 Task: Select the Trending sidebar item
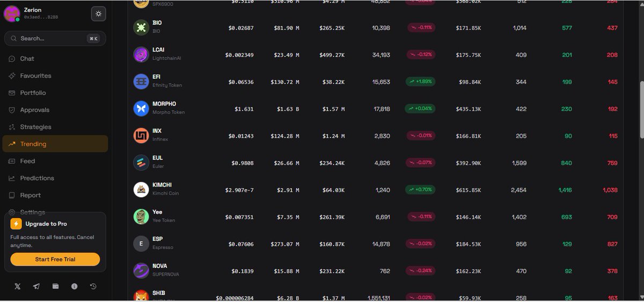coord(55,144)
